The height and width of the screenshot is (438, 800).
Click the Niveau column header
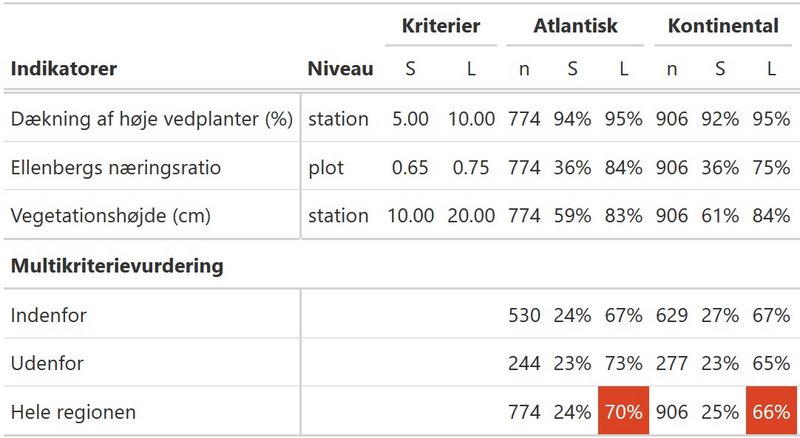coord(340,68)
